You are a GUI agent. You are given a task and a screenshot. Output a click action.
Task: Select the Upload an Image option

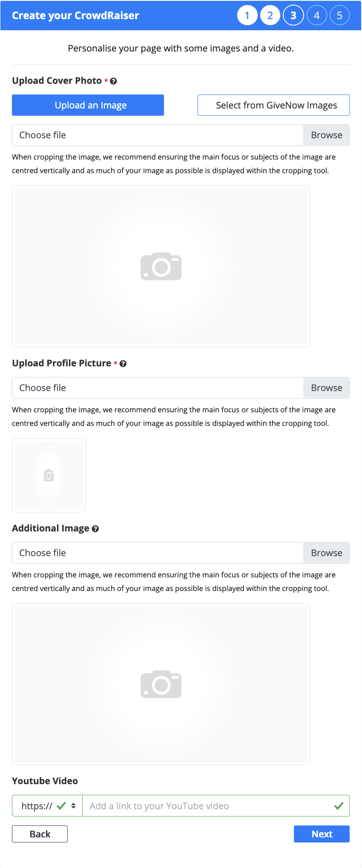pos(88,105)
